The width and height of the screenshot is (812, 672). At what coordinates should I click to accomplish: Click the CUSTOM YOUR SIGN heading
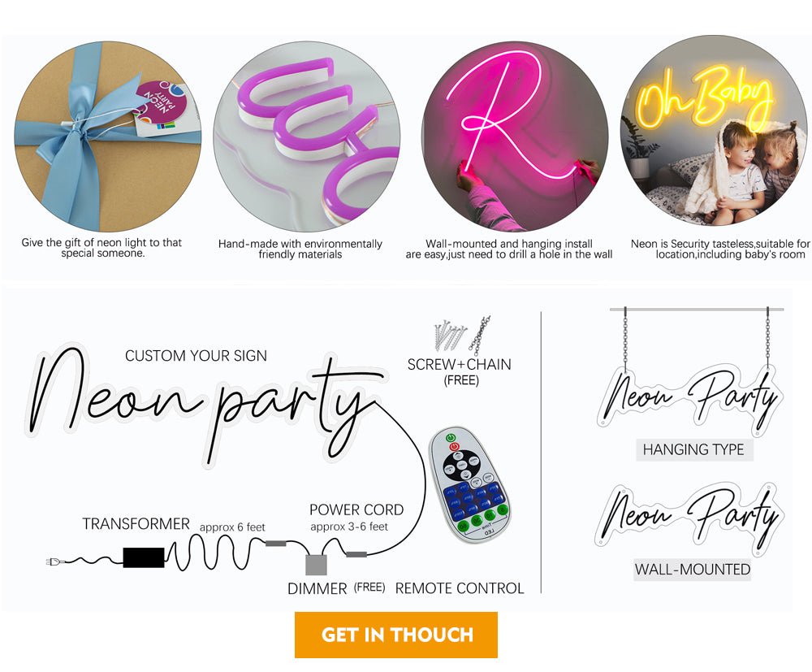(x=196, y=356)
